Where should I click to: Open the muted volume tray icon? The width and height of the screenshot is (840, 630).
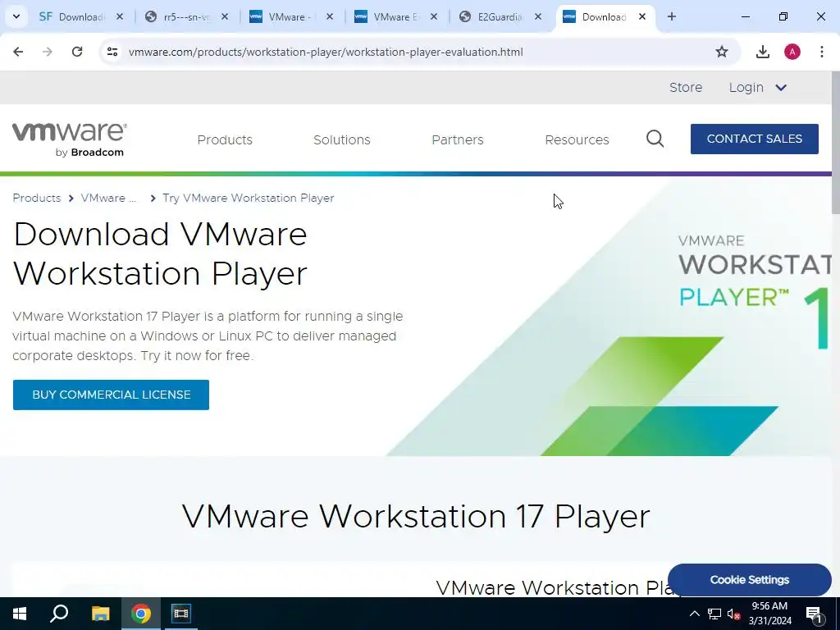coord(733,614)
